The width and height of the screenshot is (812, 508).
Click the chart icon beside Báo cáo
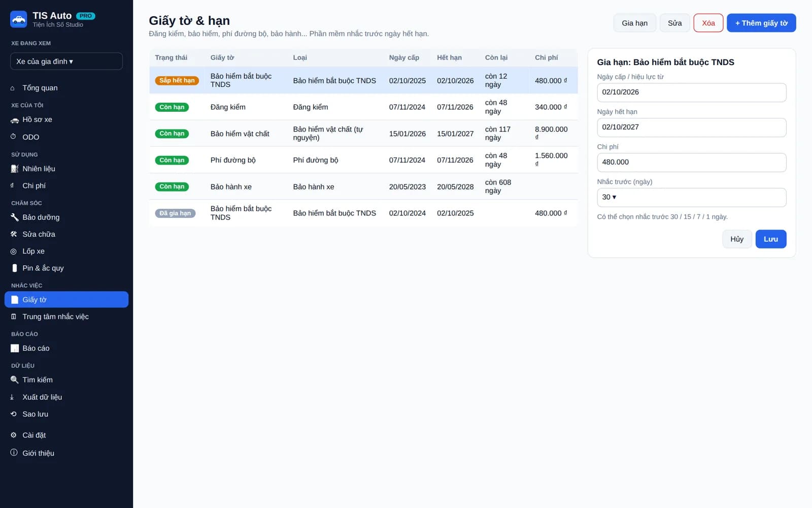[x=14, y=348]
